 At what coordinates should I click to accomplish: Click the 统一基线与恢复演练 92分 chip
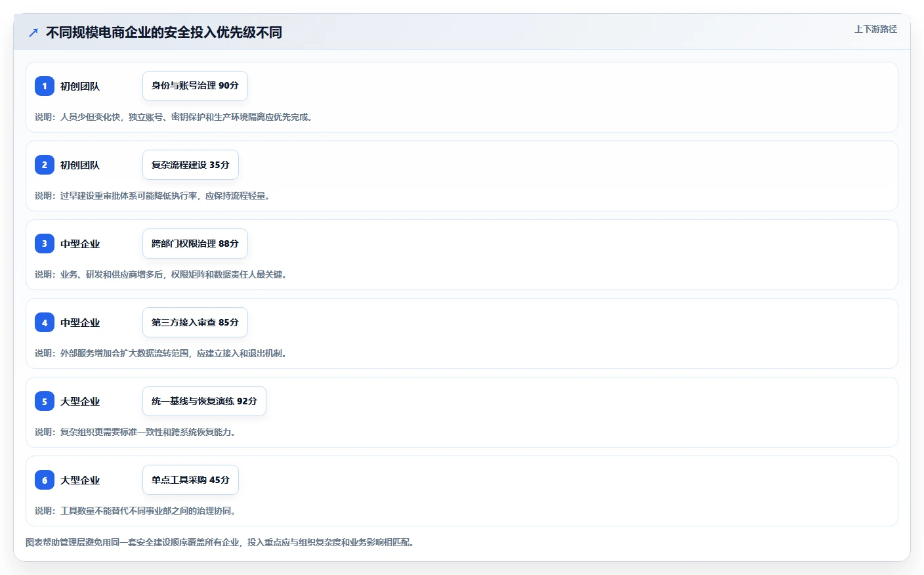point(204,401)
